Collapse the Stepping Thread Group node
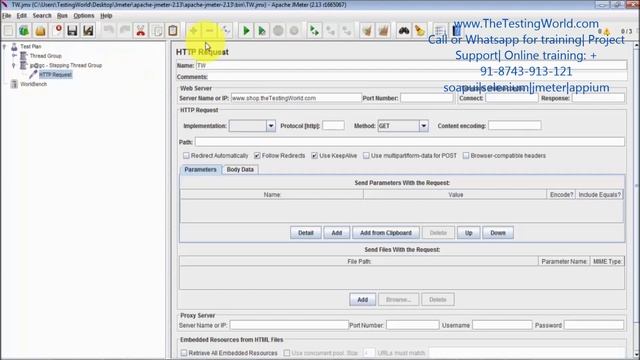Screen dimensions: 640x360 coord(14,65)
